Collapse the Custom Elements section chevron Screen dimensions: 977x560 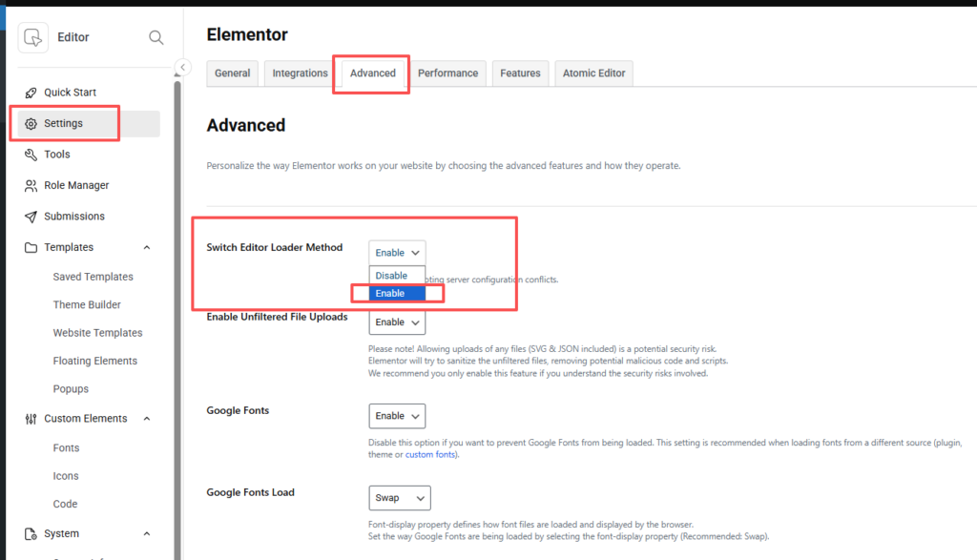147,419
